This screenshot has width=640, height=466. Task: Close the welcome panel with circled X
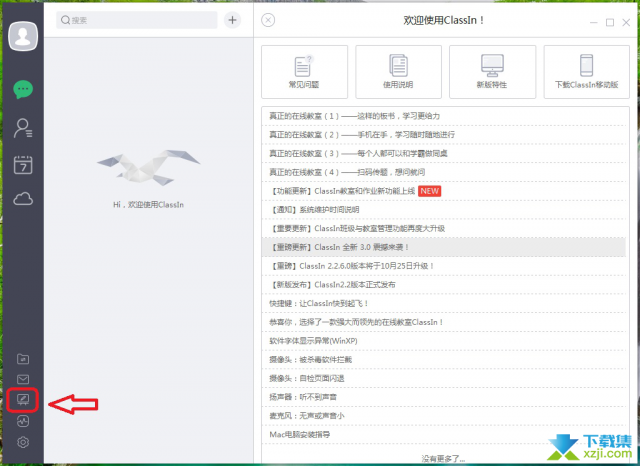(268, 20)
